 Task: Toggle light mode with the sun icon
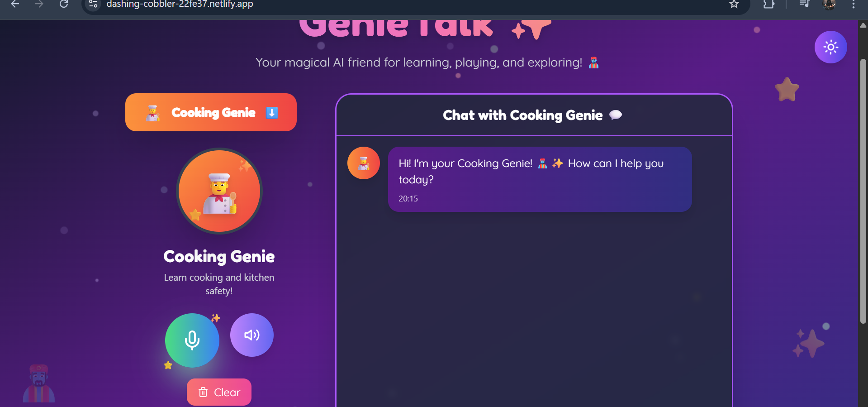tap(831, 47)
